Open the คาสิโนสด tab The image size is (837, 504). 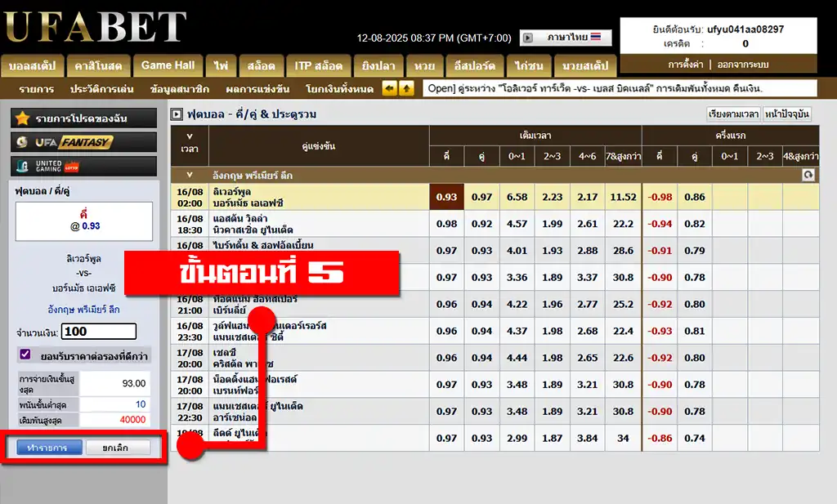98,65
